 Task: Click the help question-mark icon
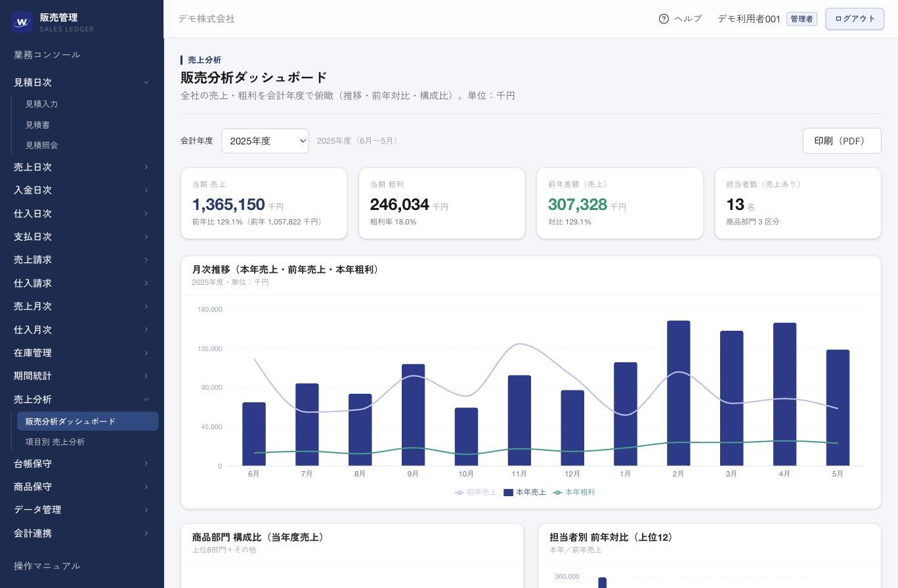(664, 19)
